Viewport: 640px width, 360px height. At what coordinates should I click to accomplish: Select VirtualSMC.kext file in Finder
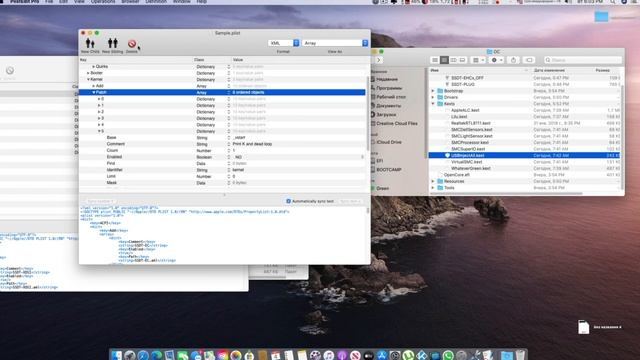click(467, 162)
